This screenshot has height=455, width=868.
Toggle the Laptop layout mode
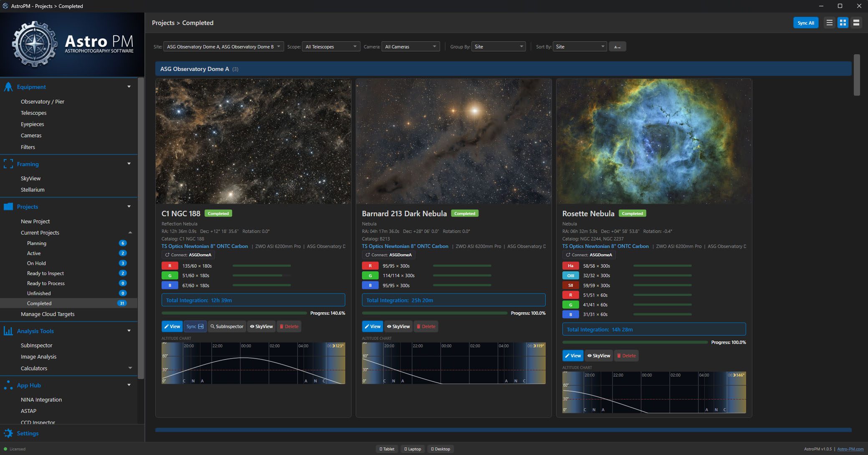pyautogui.click(x=412, y=449)
